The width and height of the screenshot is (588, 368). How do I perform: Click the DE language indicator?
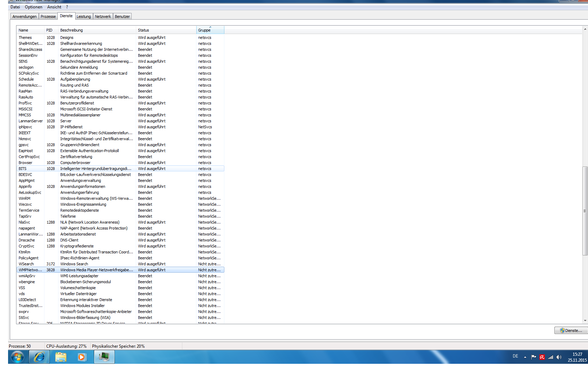(x=515, y=356)
